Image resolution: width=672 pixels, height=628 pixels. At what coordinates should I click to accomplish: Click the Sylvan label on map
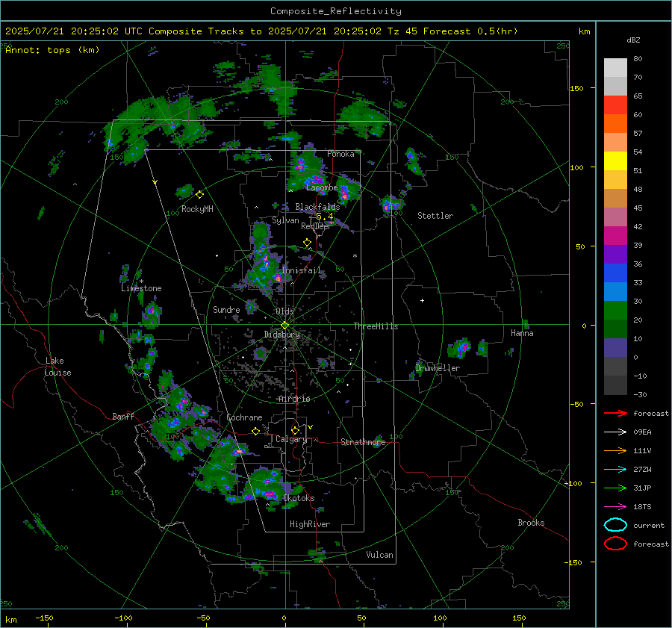coord(285,220)
